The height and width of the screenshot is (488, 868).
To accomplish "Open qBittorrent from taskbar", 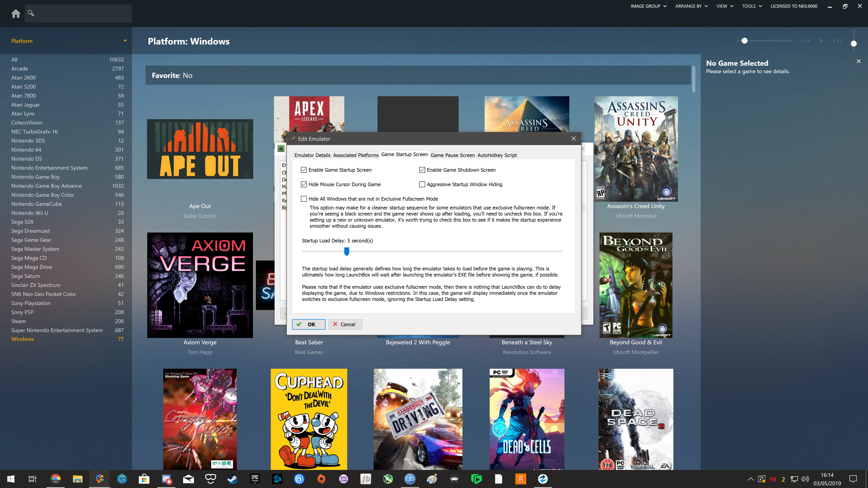I will click(410, 479).
